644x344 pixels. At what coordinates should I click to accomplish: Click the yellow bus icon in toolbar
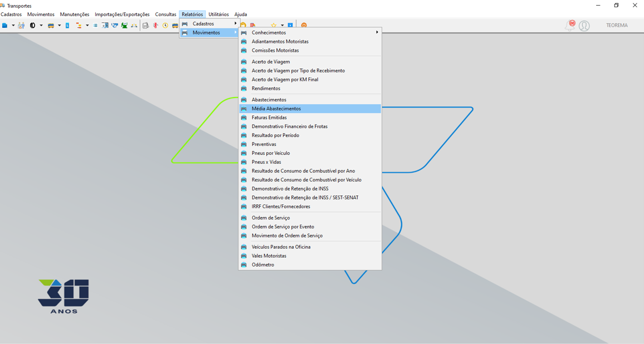tap(51, 26)
